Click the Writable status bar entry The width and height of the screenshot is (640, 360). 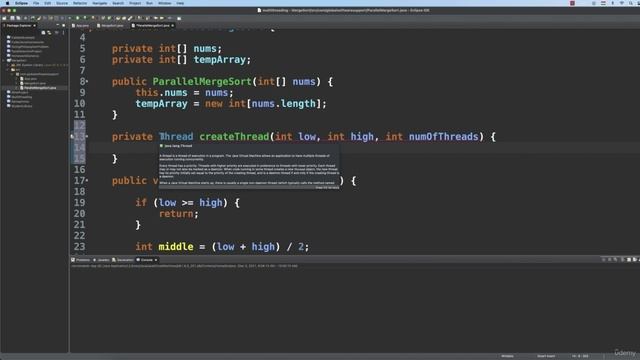[x=507, y=356]
